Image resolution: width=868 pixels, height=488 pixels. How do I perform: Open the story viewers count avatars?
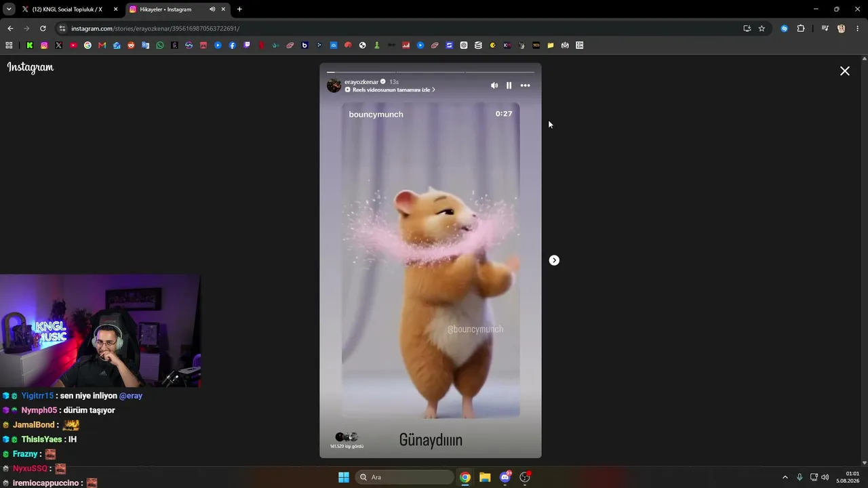pos(347,437)
